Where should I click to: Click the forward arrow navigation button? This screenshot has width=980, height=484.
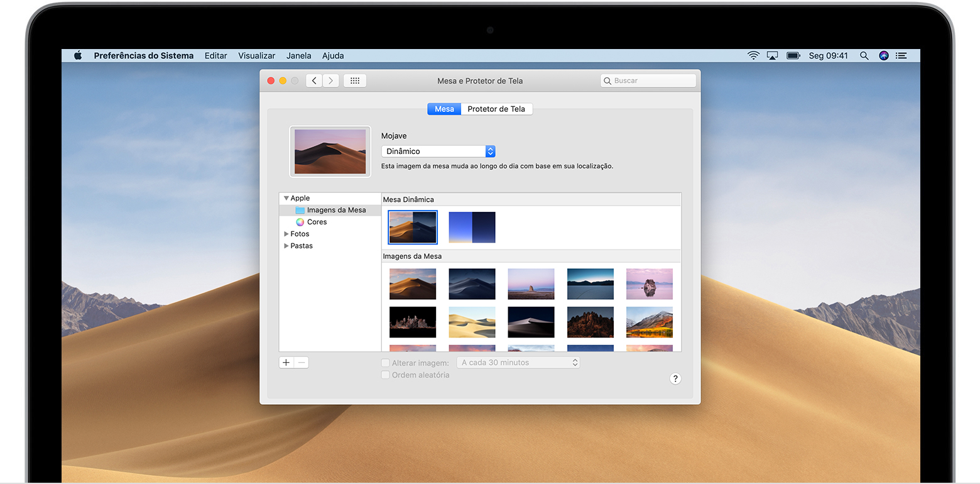coord(331,80)
